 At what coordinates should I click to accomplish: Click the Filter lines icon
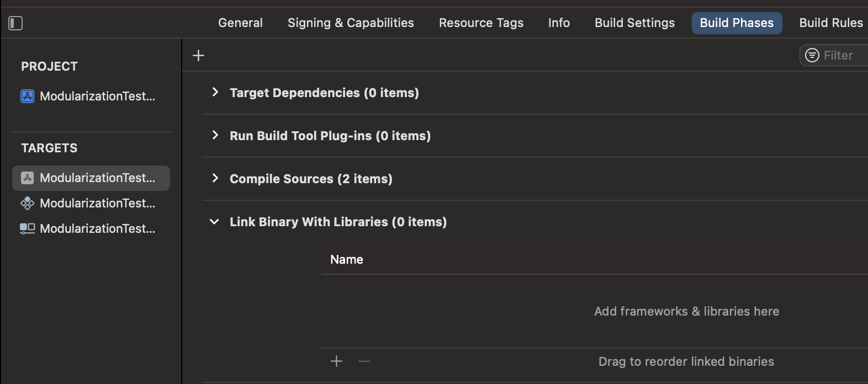(x=812, y=55)
